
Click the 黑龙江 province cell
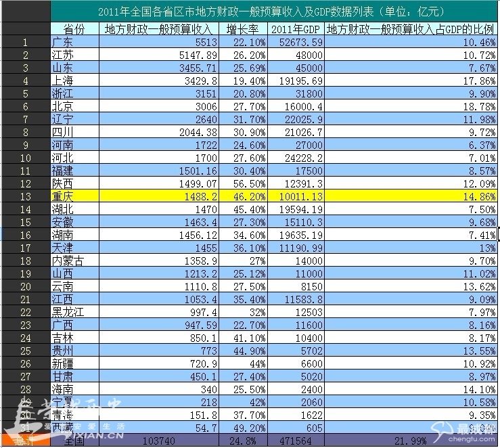point(75,312)
